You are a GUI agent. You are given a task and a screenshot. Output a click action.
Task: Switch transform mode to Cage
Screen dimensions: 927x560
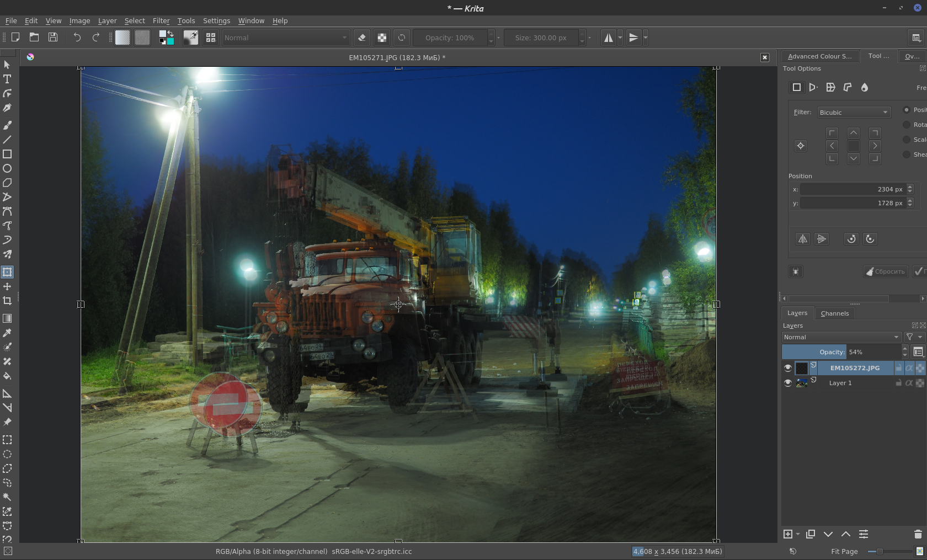848,87
